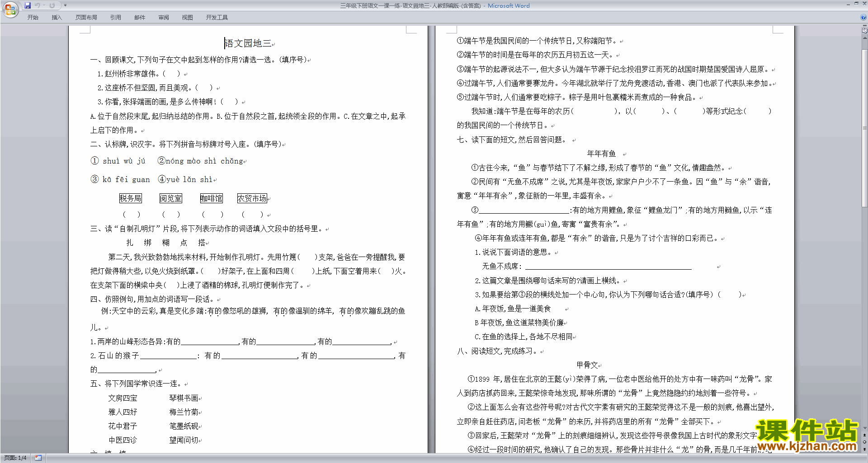
Task: Open the 视图 (View) ribbon tab
Action: point(188,18)
